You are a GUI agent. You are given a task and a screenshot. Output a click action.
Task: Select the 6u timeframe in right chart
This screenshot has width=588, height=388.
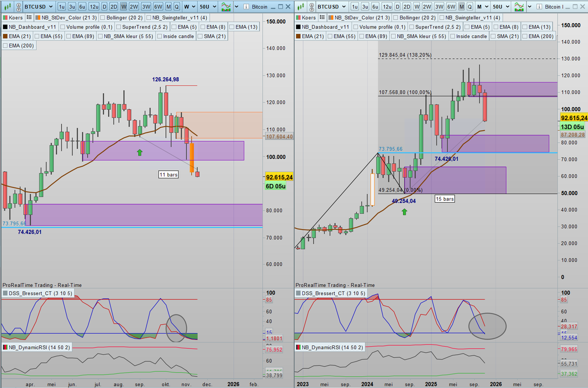pos(375,7)
